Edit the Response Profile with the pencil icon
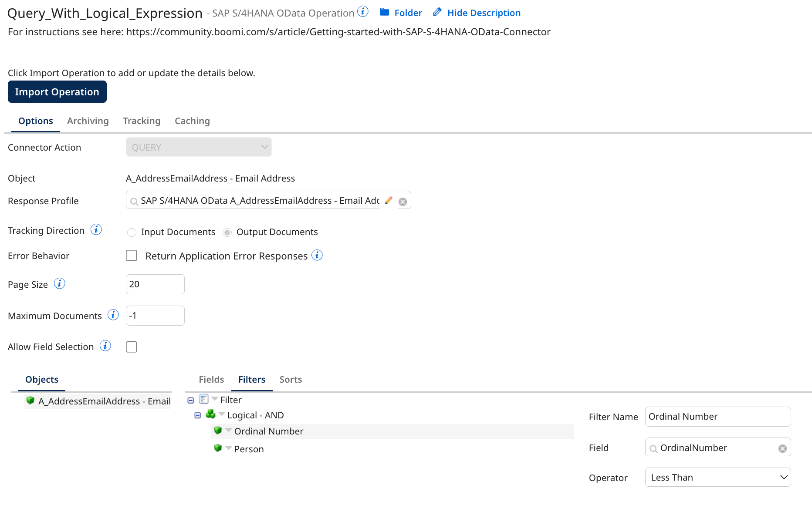The image size is (812, 505). [389, 200]
